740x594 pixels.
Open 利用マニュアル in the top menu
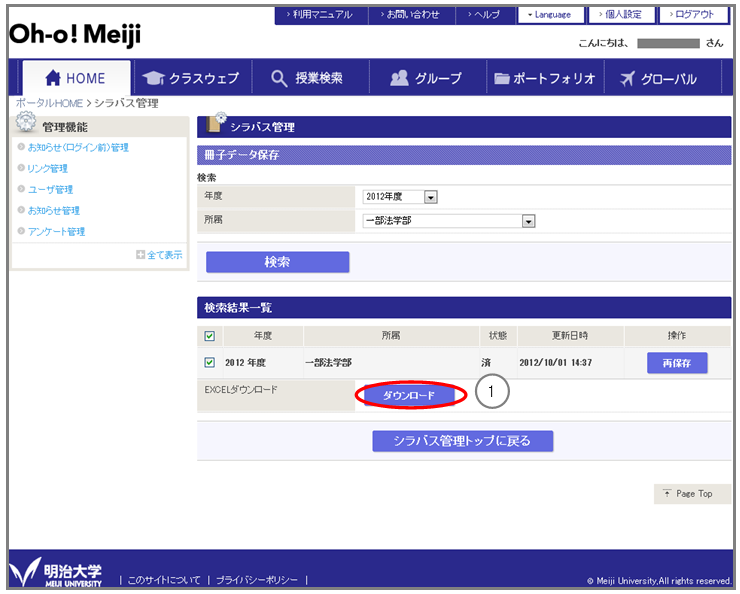pos(320,15)
